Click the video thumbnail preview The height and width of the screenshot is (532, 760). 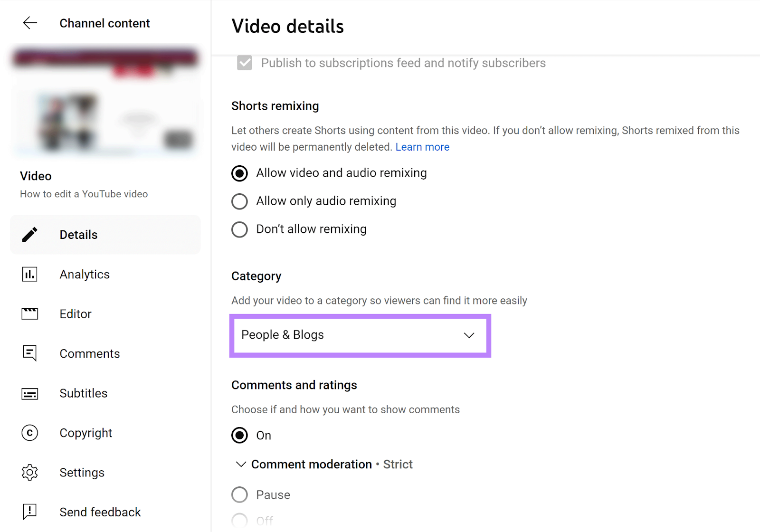coord(105,102)
